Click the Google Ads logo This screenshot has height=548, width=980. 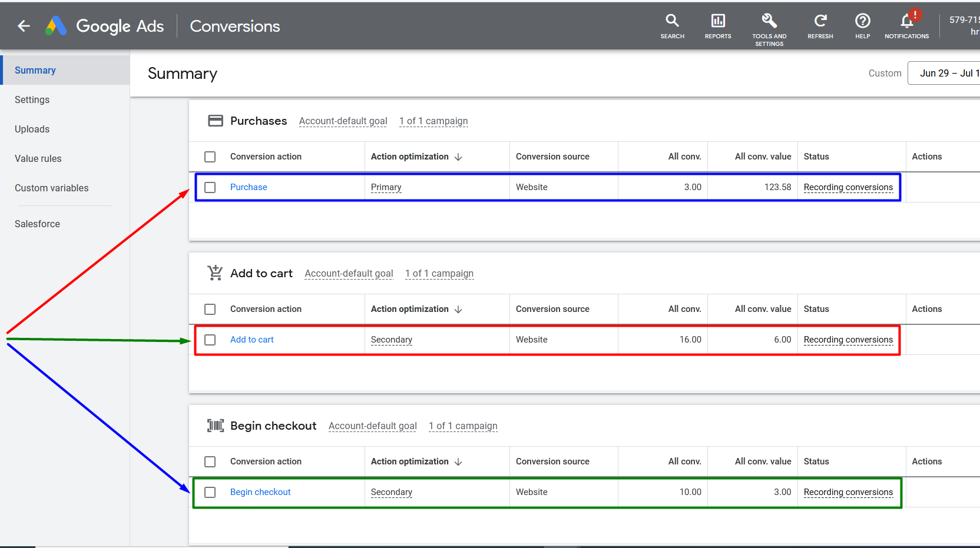pyautogui.click(x=57, y=26)
